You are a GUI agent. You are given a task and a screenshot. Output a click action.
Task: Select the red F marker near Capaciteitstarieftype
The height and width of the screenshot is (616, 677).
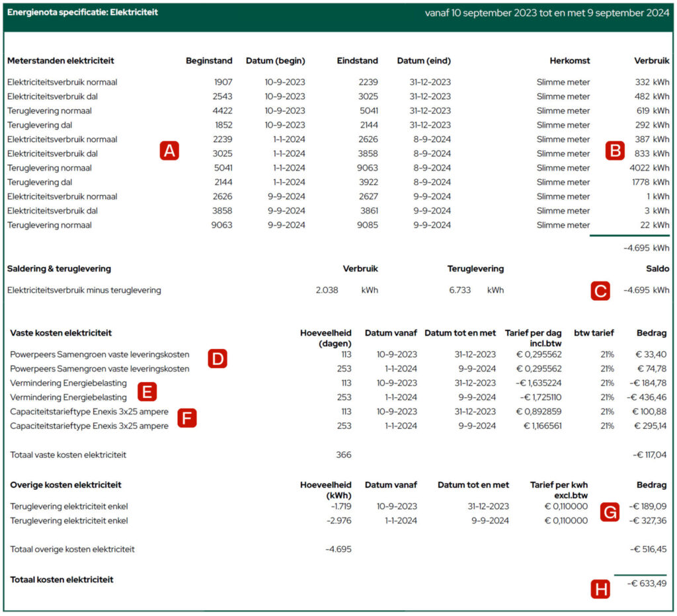tap(187, 418)
